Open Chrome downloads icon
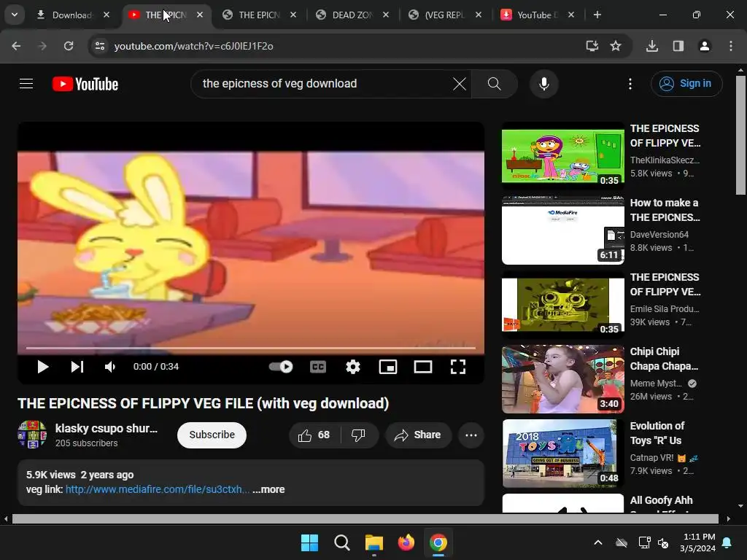Screen dimensions: 747x560 click(652, 46)
